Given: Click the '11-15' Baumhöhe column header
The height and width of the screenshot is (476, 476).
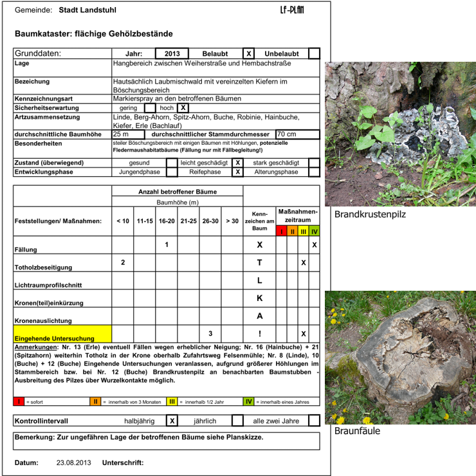Looking at the screenshot, I should pyautogui.click(x=145, y=221).
